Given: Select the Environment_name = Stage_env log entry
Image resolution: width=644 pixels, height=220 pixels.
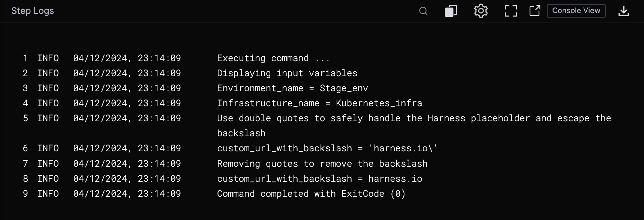Looking at the screenshot, I should [292, 88].
